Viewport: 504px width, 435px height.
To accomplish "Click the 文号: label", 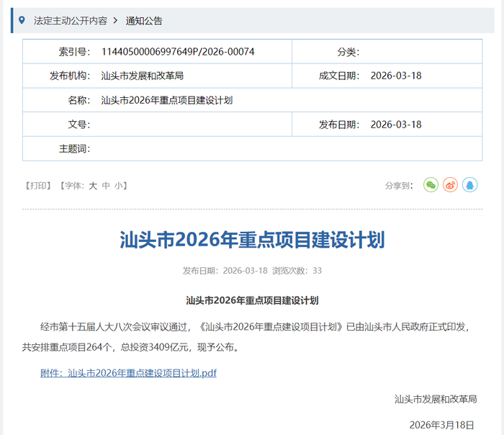I will point(79,125).
